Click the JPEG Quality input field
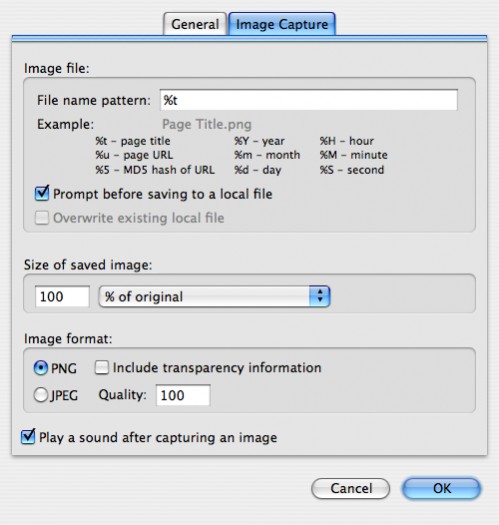 tap(183, 395)
